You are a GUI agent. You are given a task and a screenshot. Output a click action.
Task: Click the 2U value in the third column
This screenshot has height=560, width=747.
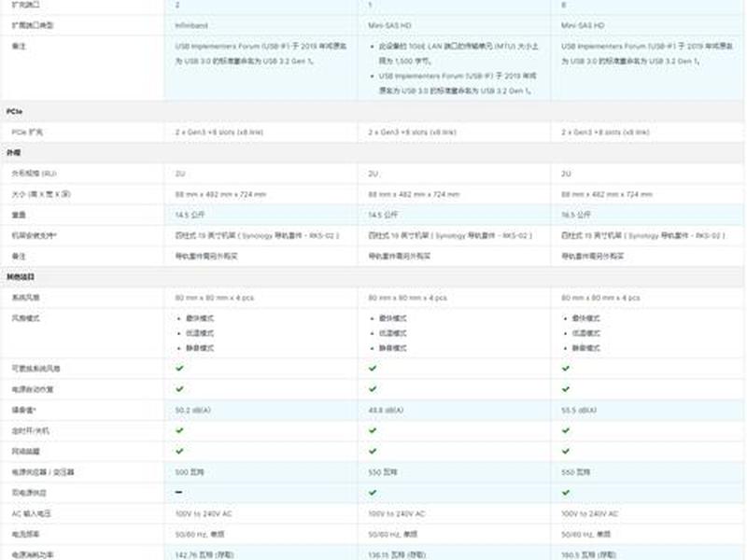[x=566, y=174]
